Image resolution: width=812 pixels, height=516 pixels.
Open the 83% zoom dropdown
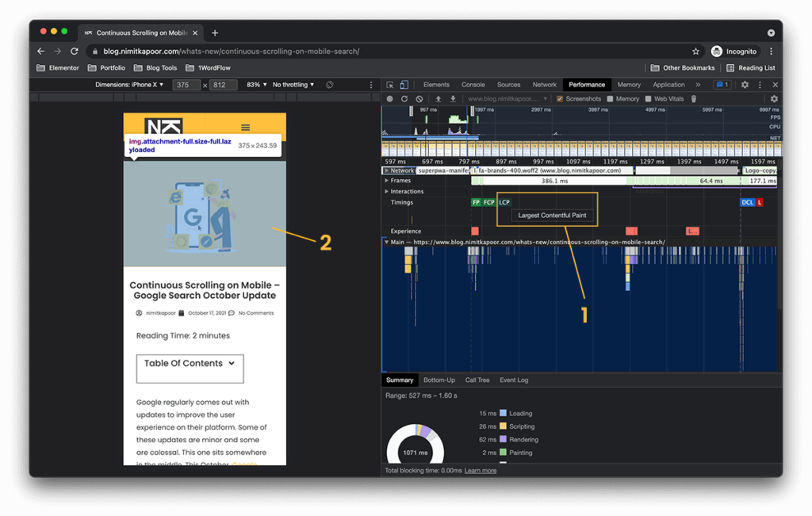coord(256,85)
